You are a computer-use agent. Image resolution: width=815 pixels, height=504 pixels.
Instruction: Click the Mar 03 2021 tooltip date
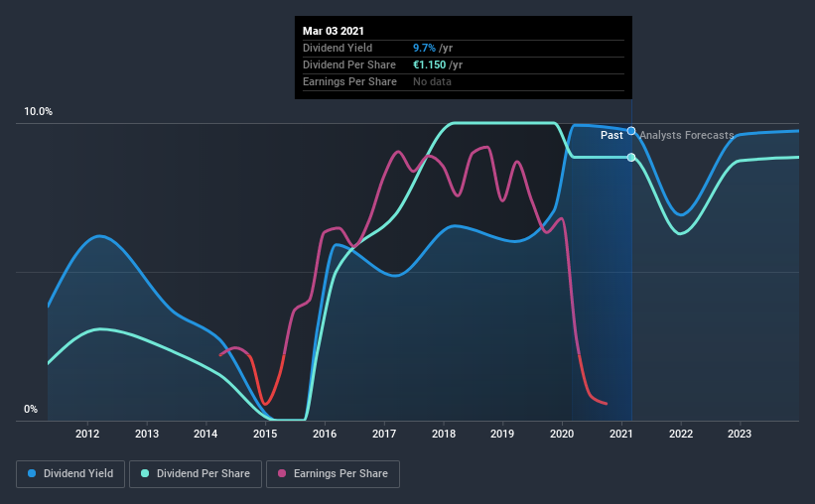point(334,31)
